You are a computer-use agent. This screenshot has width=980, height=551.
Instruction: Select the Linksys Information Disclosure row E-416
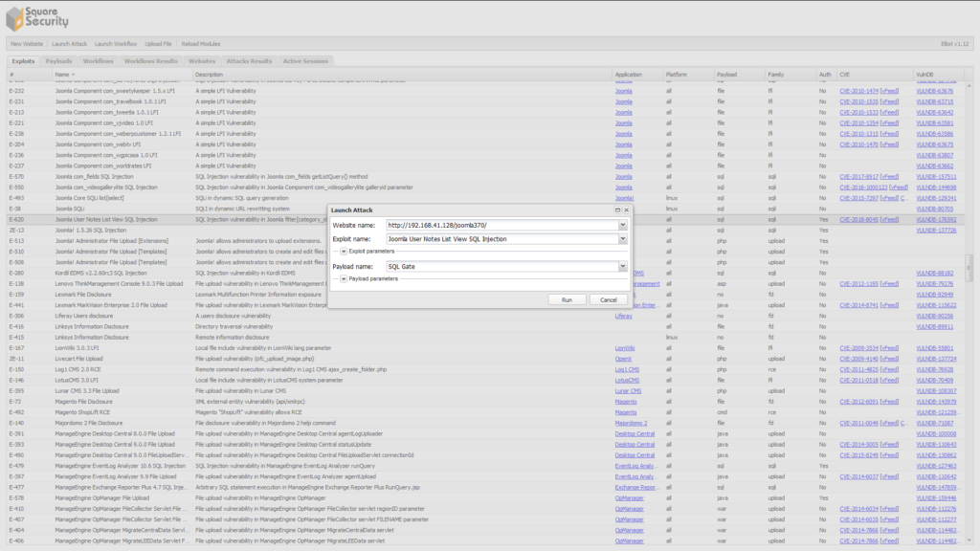(x=485, y=327)
